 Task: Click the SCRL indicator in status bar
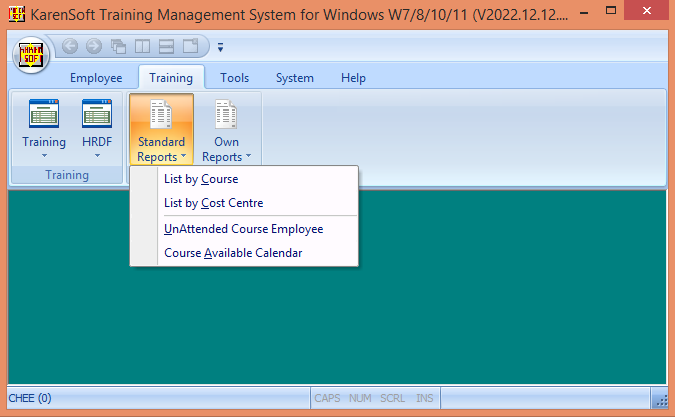click(x=393, y=398)
